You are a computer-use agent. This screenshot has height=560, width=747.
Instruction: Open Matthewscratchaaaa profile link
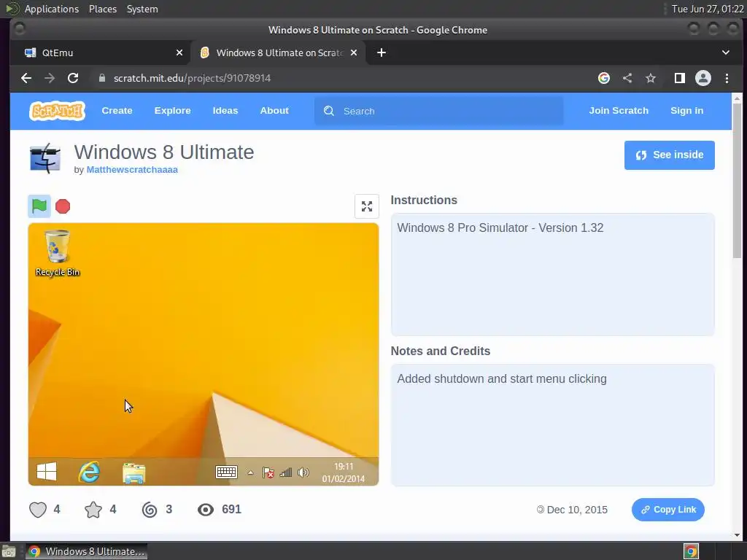(x=132, y=169)
